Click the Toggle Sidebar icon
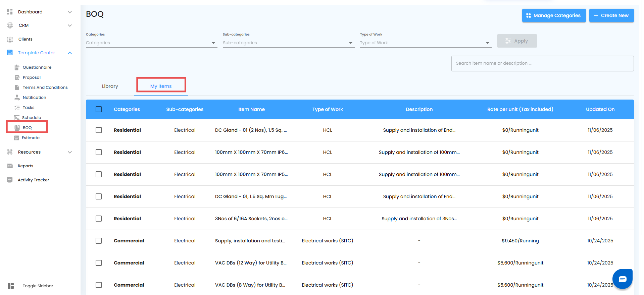The image size is (644, 295). [x=11, y=286]
